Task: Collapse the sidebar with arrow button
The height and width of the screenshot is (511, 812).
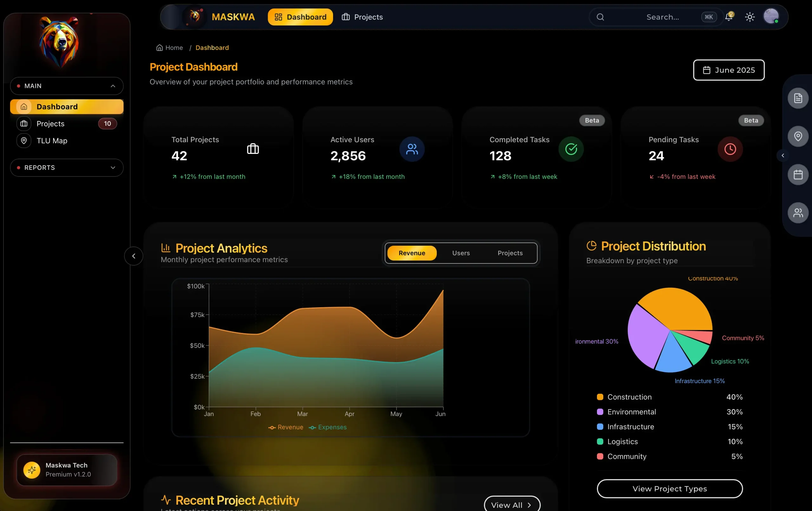Action: [x=134, y=256]
